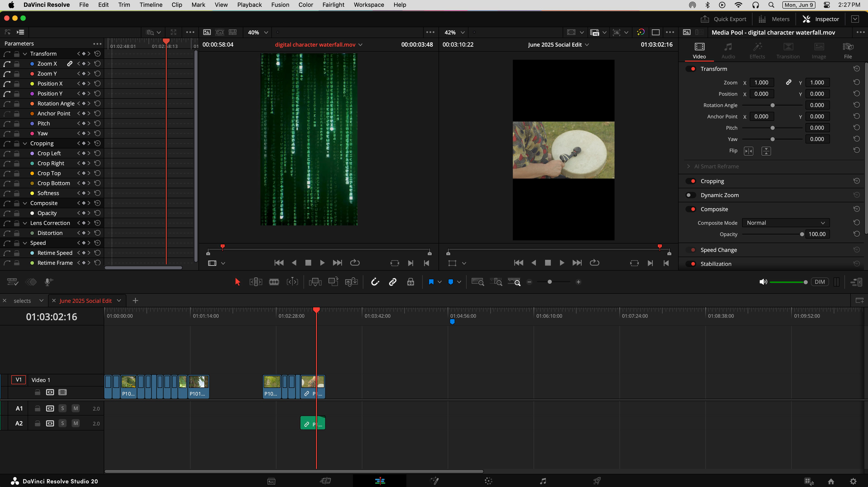Click the Replace Clip icon

(352, 282)
